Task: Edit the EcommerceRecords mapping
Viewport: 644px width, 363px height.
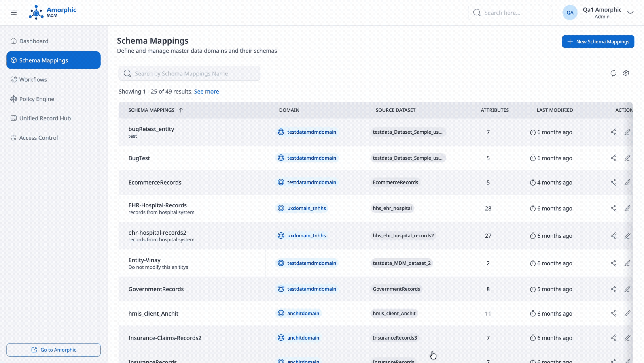Action: coord(627,182)
